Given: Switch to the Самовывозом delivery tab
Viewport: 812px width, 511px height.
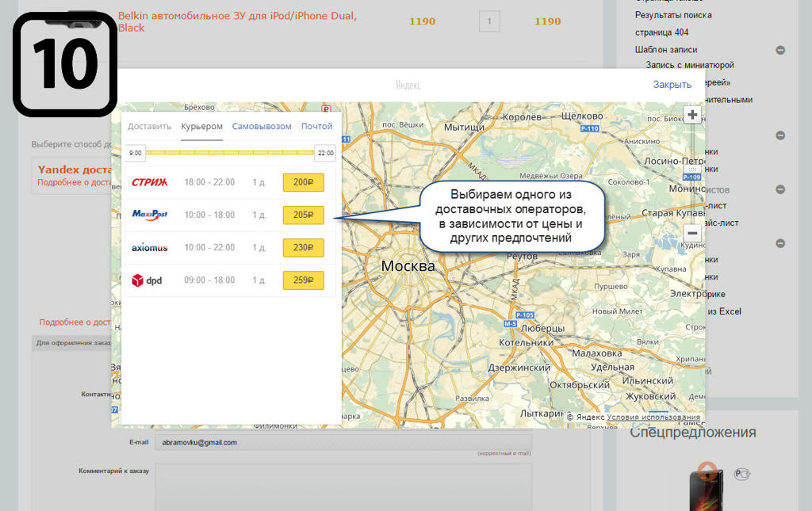Looking at the screenshot, I should pyautogui.click(x=262, y=126).
